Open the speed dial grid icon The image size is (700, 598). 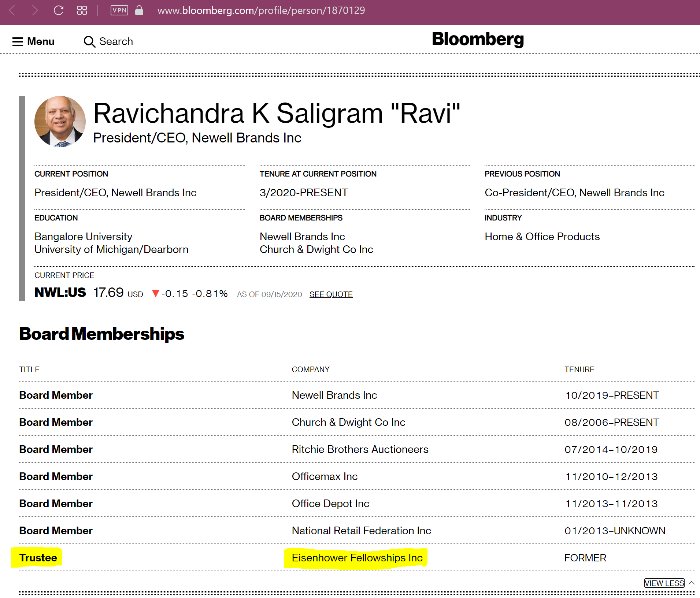click(x=82, y=10)
